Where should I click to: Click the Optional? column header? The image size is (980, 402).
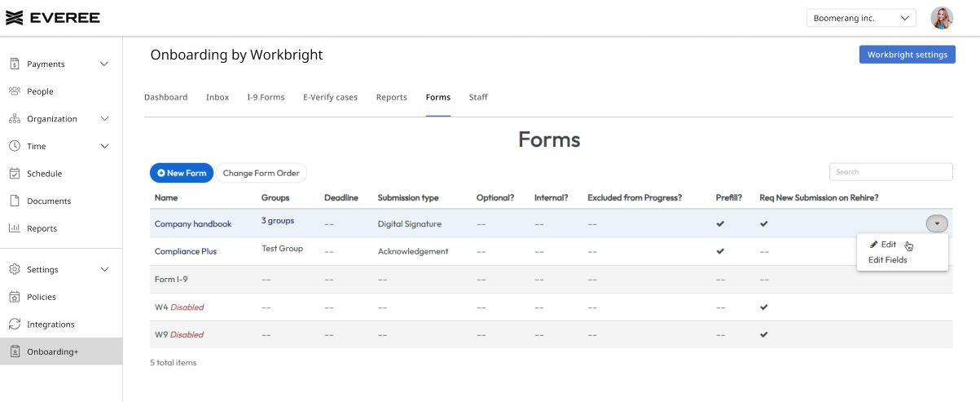495,198
